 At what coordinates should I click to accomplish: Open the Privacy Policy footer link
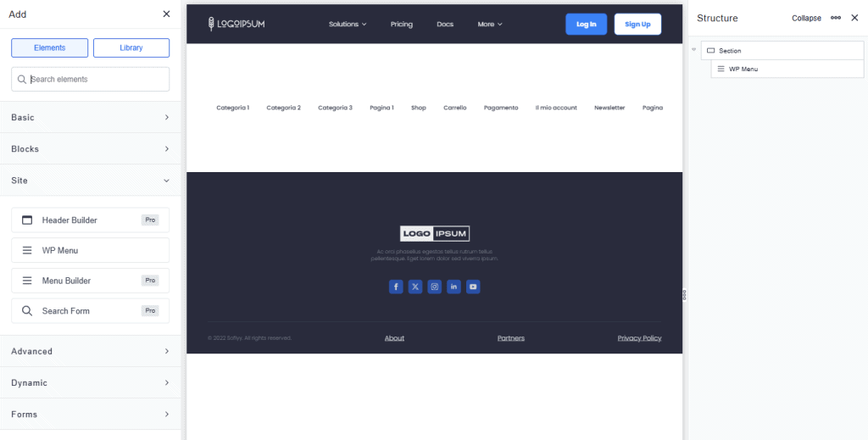[639, 338]
